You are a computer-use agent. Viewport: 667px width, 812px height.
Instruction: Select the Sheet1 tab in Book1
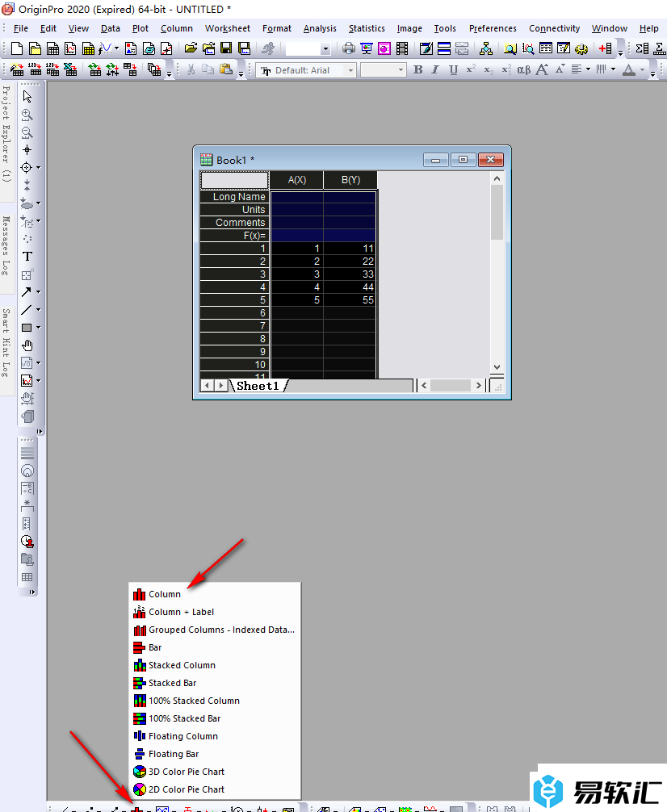[258, 386]
